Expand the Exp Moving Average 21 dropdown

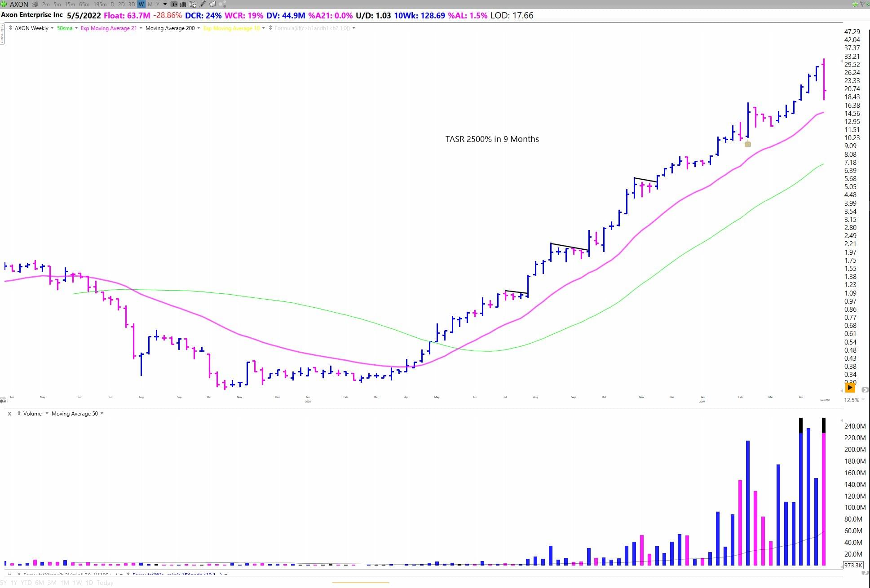coord(141,28)
